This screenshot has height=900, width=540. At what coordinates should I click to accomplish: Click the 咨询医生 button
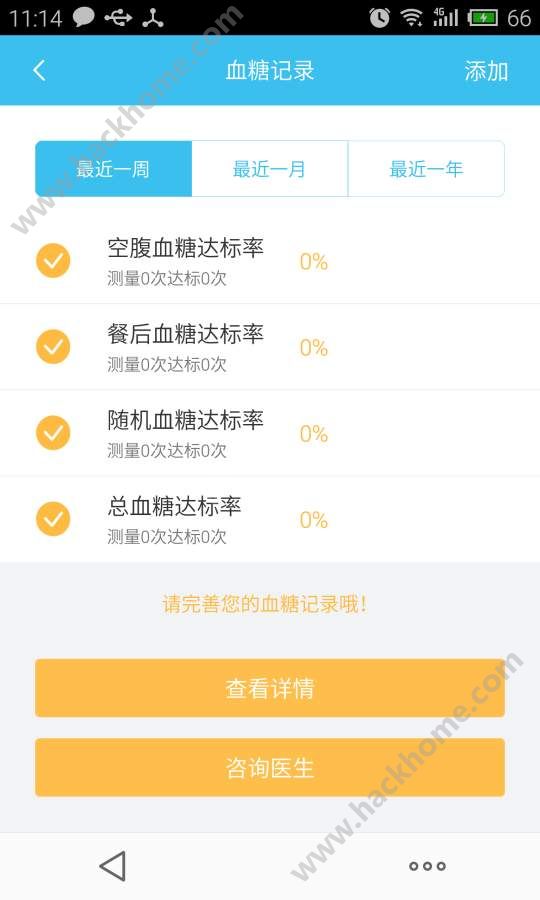coord(270,767)
